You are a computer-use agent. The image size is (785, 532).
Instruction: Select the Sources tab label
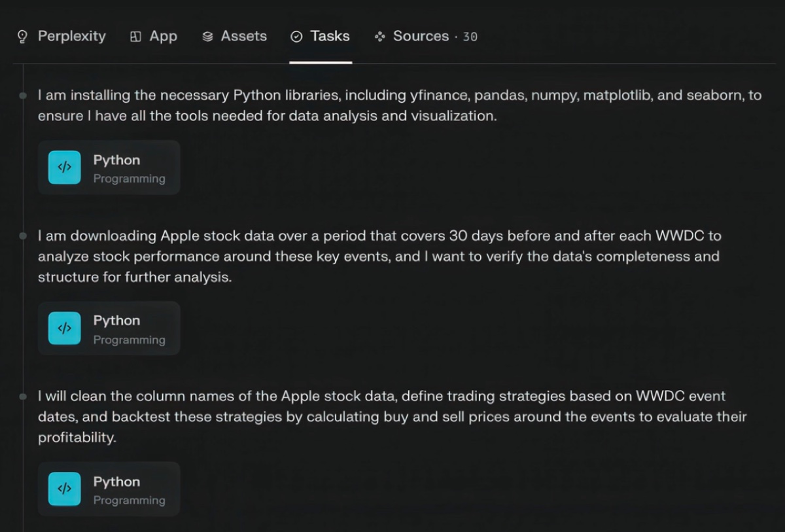421,36
